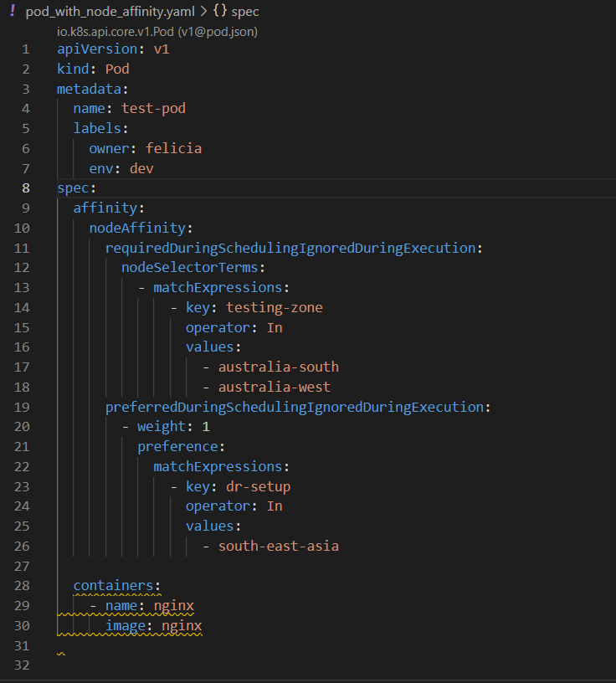Click the In value on line 15

click(x=275, y=327)
